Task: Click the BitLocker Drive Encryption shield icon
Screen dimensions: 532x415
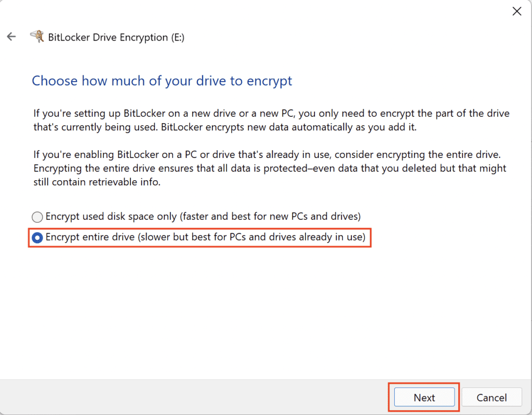Action: click(x=39, y=36)
